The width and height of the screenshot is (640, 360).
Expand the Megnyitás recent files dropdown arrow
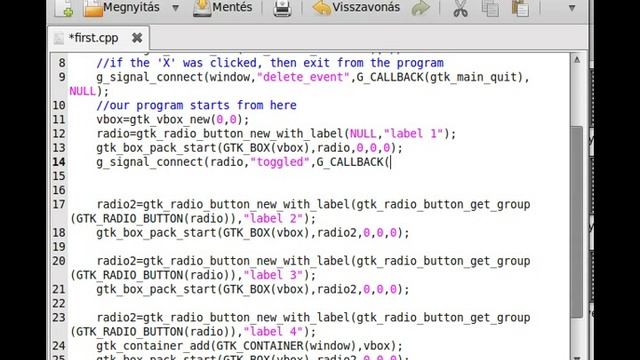[x=175, y=8]
